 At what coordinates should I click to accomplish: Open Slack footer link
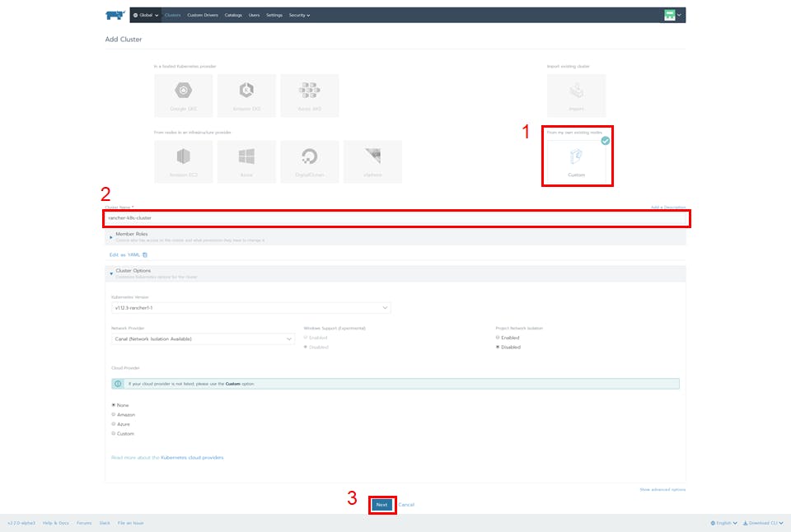(x=105, y=523)
